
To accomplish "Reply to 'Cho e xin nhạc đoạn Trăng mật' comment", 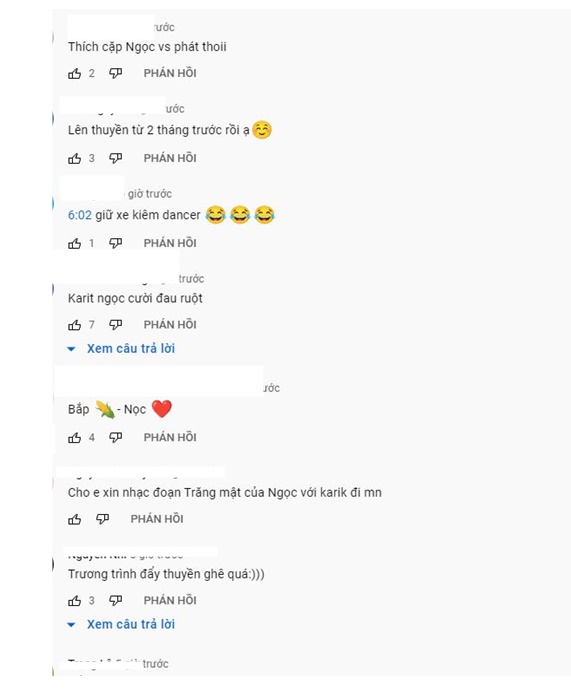I will pos(157,519).
